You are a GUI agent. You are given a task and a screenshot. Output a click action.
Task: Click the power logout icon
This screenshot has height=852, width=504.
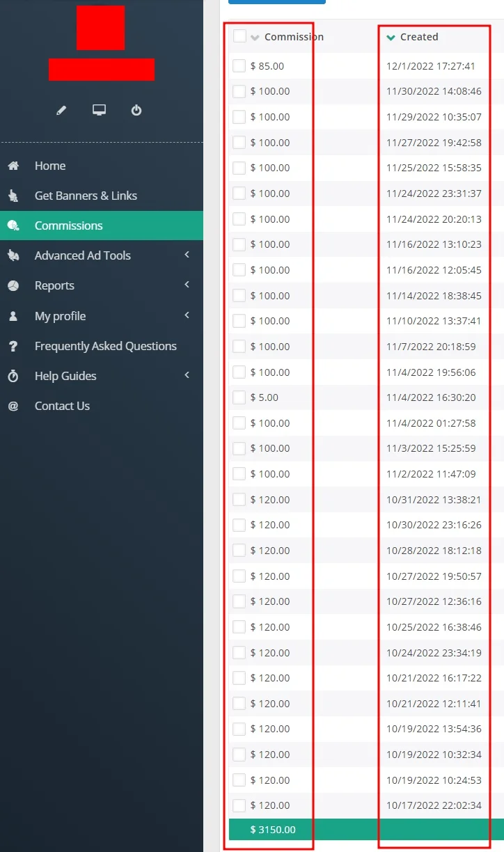(136, 111)
